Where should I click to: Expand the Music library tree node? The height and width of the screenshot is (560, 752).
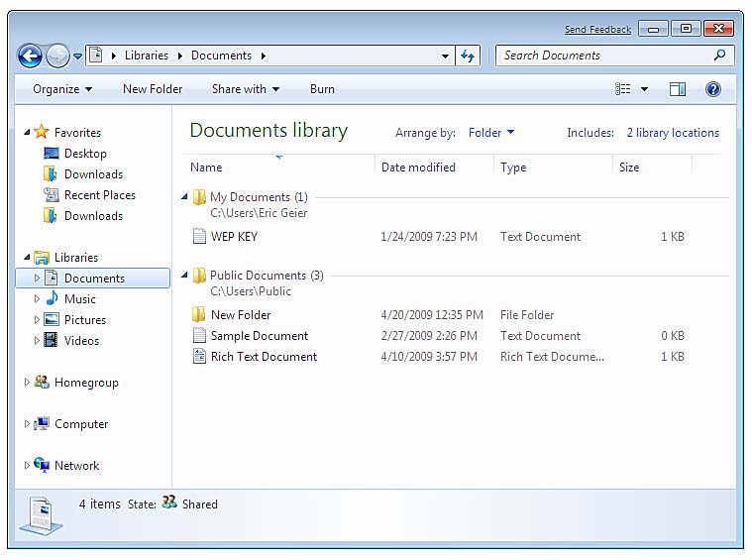[x=37, y=299]
